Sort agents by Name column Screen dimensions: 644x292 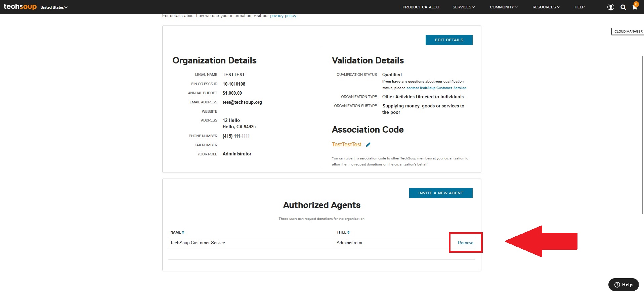[x=177, y=232]
